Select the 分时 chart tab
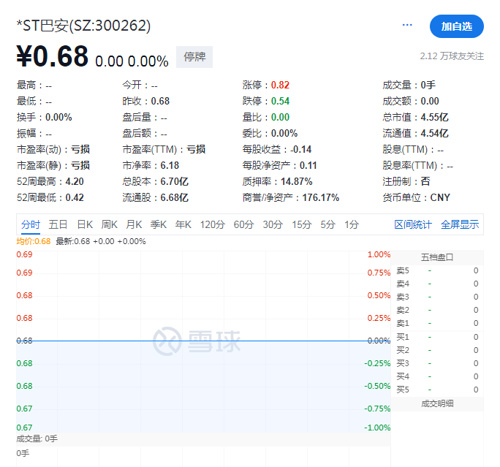The image size is (500, 467). click(30, 225)
